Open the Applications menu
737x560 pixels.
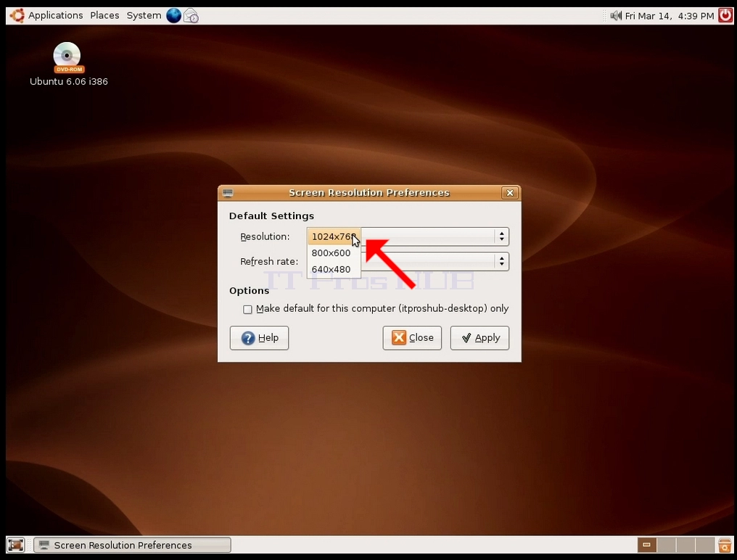pos(55,15)
